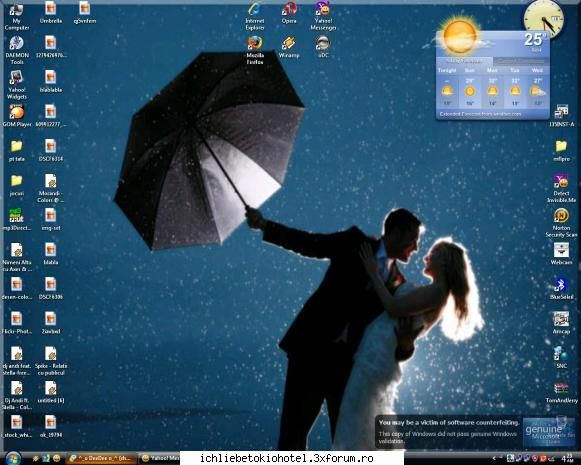Switch to the Yahoo! Messenger taskbar window
The image size is (581, 465).
[x=160, y=459]
